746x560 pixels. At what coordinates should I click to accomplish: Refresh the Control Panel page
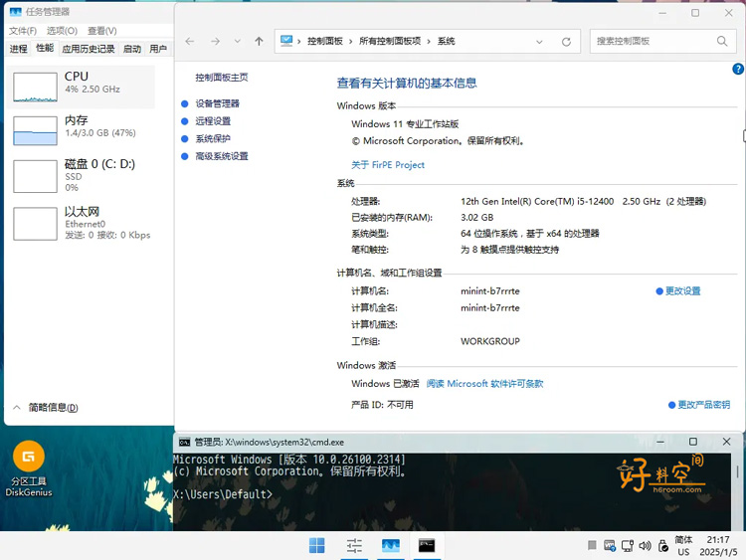[x=566, y=42]
